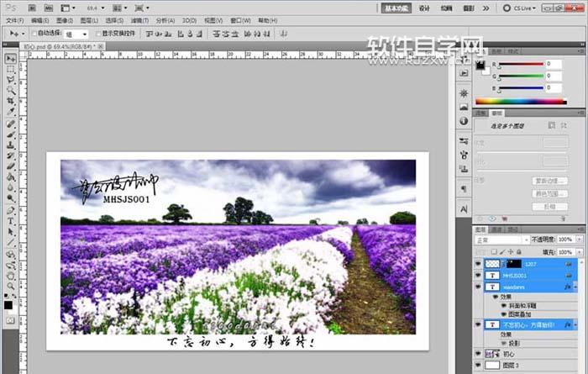Launch Bridge from the application bar
This screenshot has width=588, height=374.
click(32, 8)
